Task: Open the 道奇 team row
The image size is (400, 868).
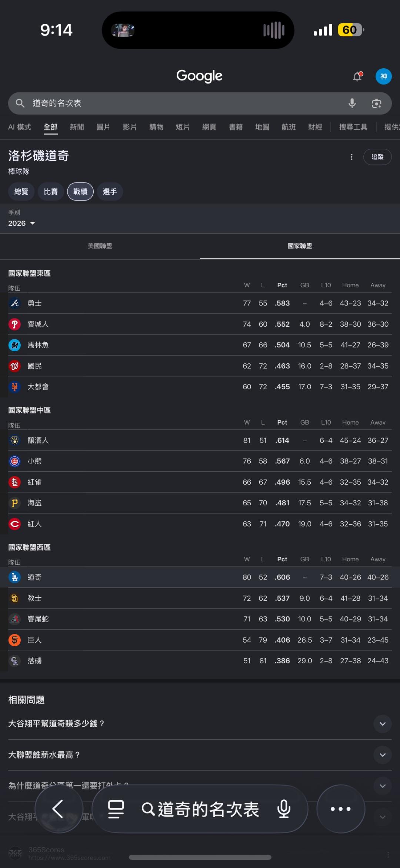Action: tap(200, 577)
